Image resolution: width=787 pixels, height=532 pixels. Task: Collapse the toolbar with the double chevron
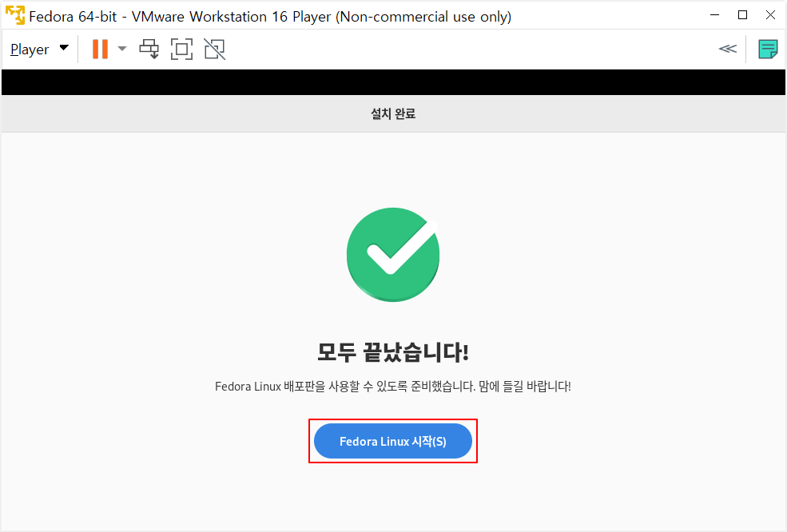(728, 49)
